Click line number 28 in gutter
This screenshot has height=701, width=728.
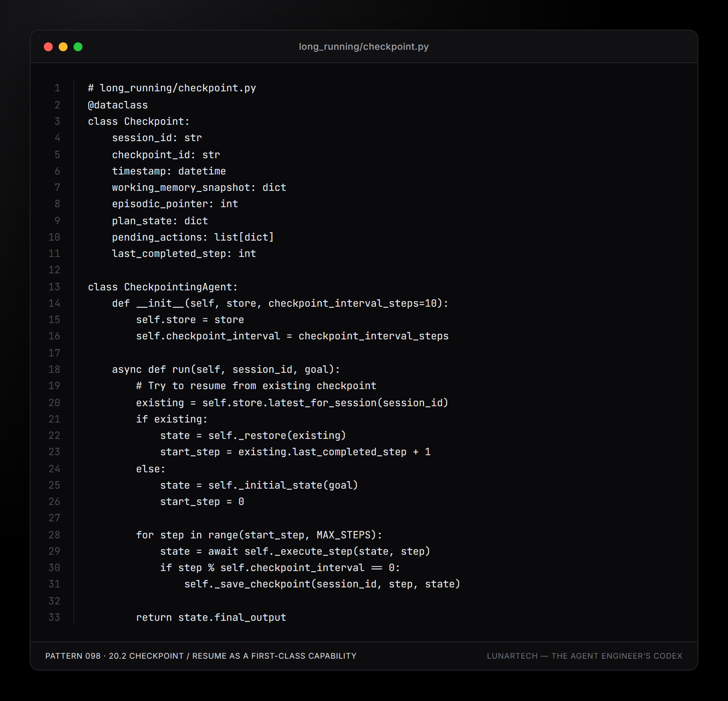(54, 535)
